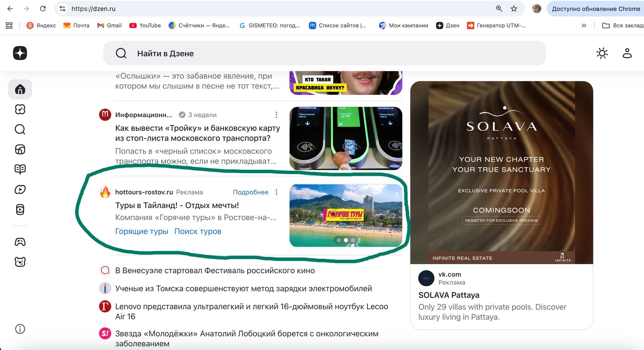
Task: Click the Dzen star logo
Action: [20, 53]
